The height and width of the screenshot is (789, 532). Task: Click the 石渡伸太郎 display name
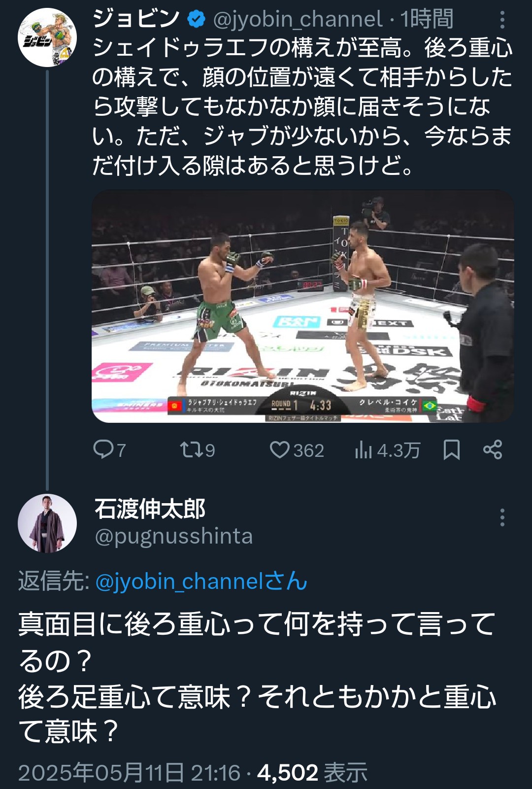click(150, 509)
